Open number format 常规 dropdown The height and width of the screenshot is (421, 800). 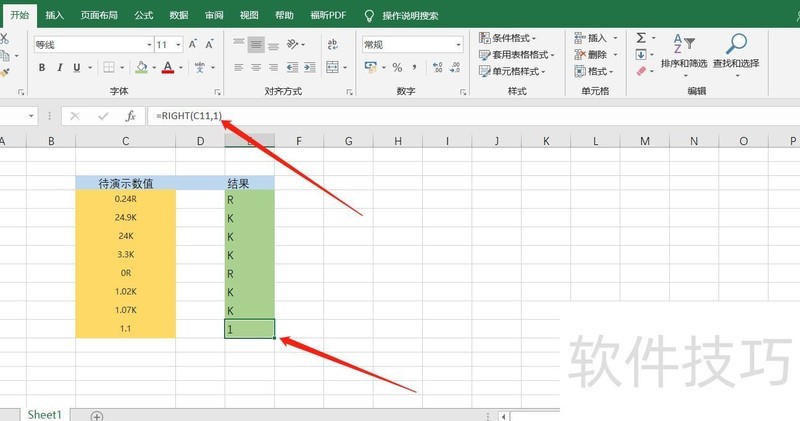pos(458,45)
